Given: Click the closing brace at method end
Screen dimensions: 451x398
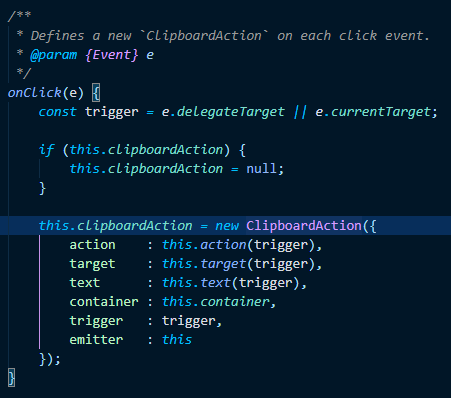Looking at the screenshot, I should 11,378.
